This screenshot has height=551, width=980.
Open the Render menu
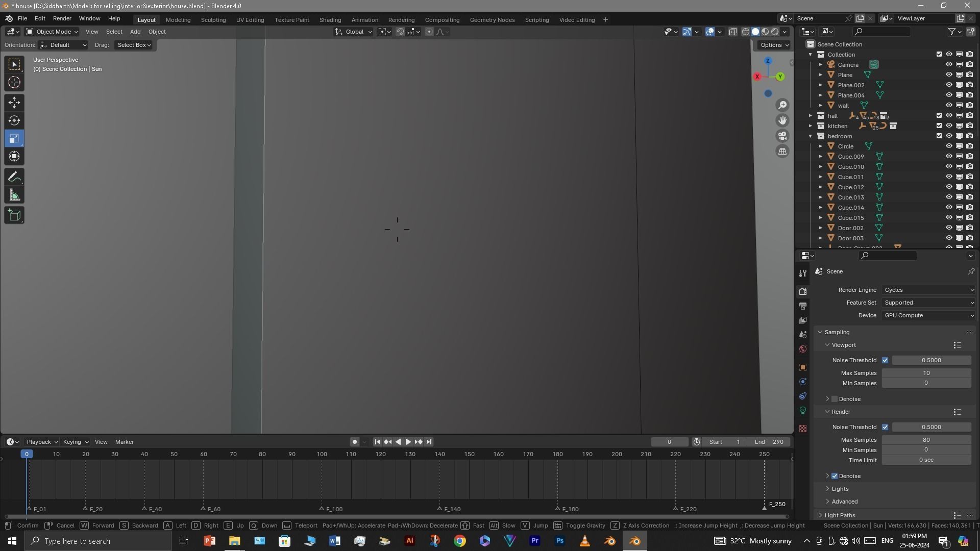point(62,18)
